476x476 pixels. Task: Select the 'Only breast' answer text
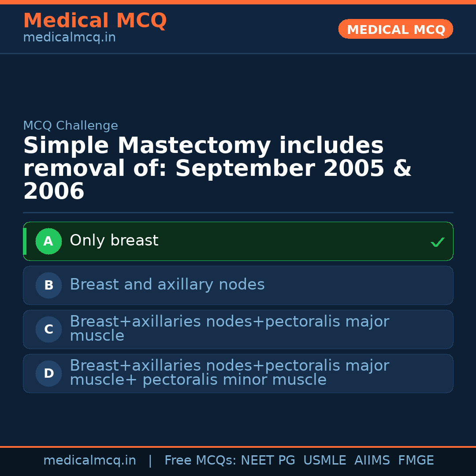(x=114, y=241)
